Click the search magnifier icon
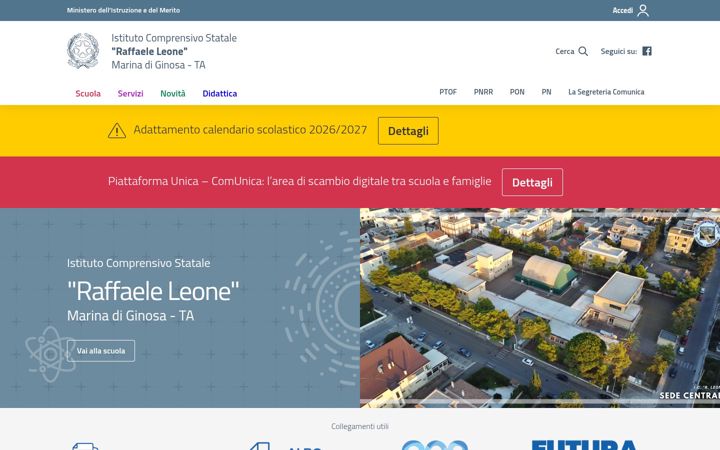 coord(583,51)
